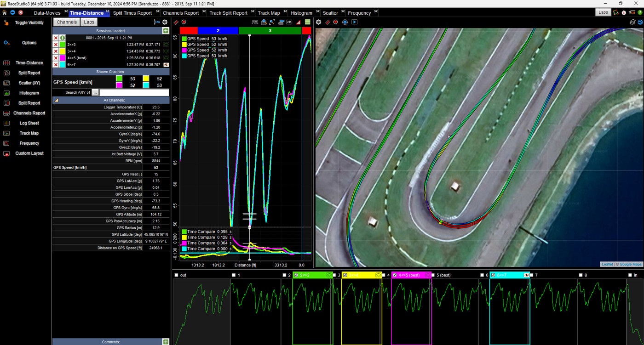Check the out lap checkbox

(x=177, y=275)
